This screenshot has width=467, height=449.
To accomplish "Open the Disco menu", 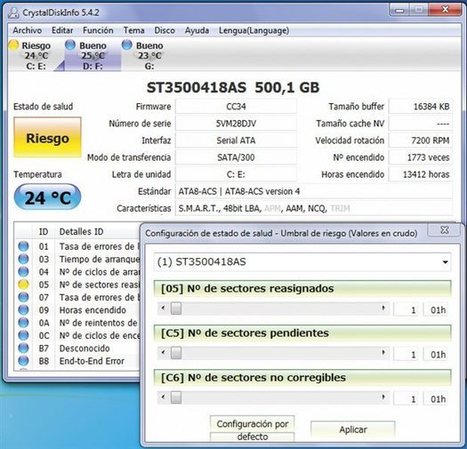I will (x=164, y=30).
